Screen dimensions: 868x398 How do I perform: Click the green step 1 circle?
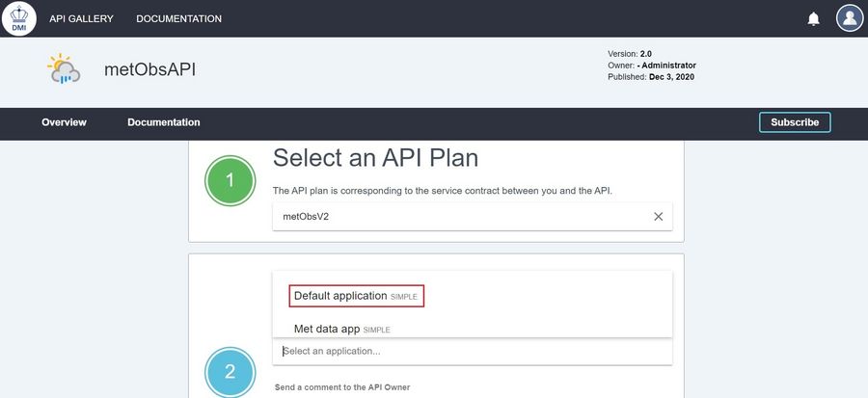tap(230, 180)
